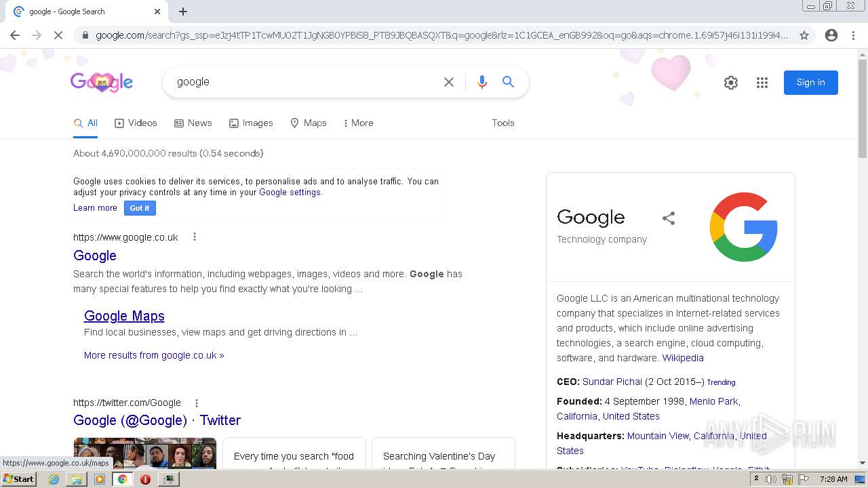Switch to News tab

193,123
